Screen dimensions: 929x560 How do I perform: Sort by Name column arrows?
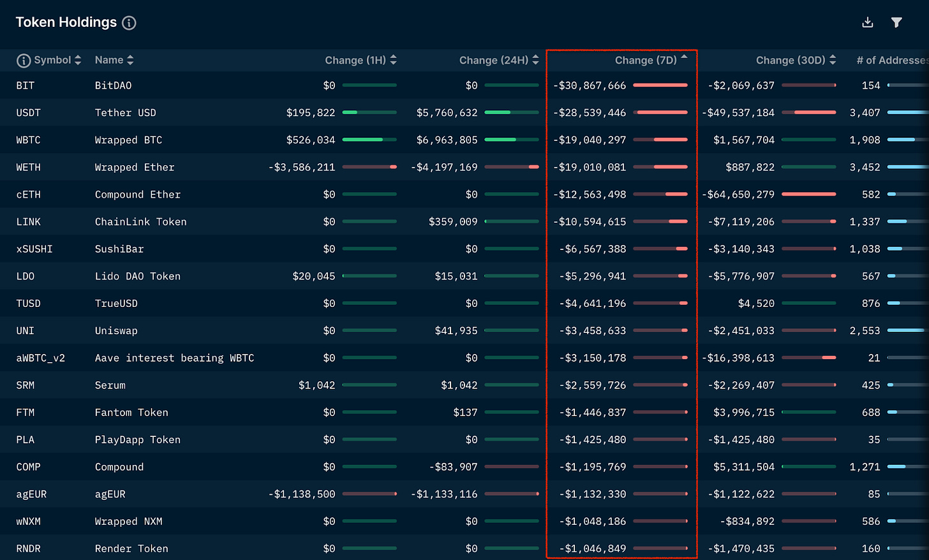tap(130, 60)
